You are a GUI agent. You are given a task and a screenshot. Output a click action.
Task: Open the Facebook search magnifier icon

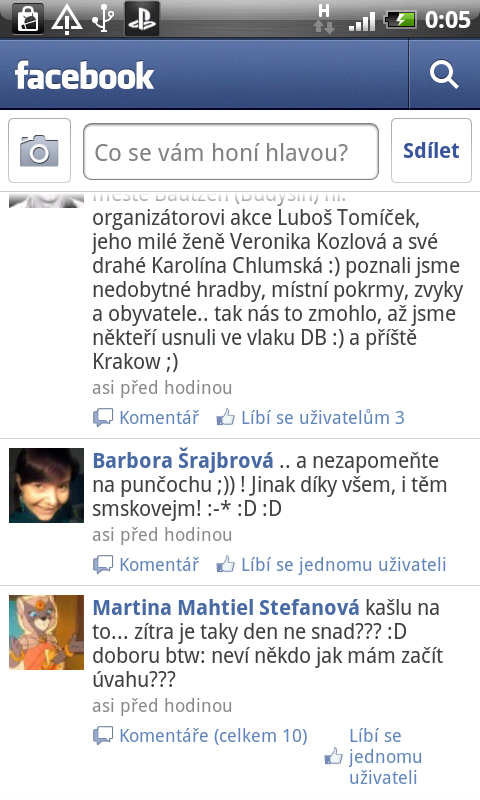coord(444,76)
